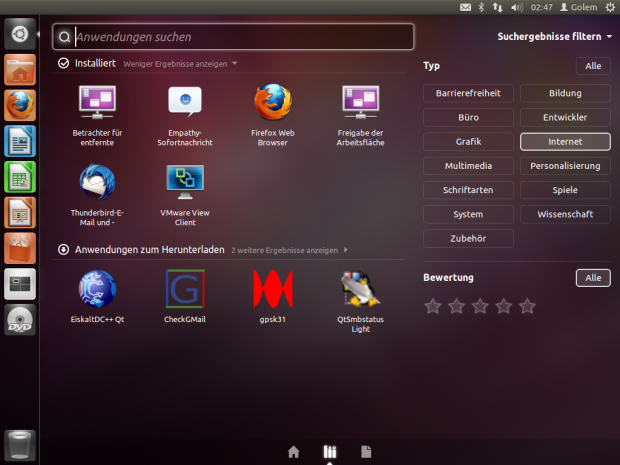The height and width of the screenshot is (465, 620).
Task: Click the Bewertung filter heading
Action: point(448,278)
